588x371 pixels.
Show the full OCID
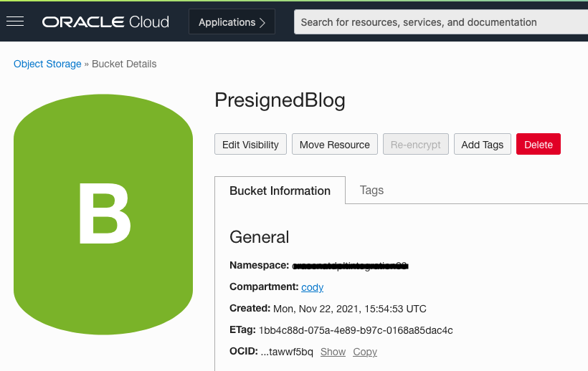pos(333,352)
